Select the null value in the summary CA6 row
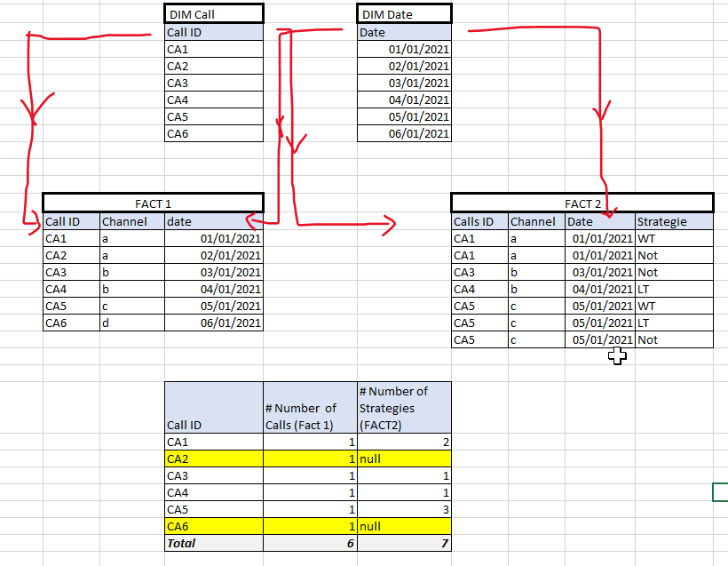This screenshot has height=566, width=728. point(404,526)
